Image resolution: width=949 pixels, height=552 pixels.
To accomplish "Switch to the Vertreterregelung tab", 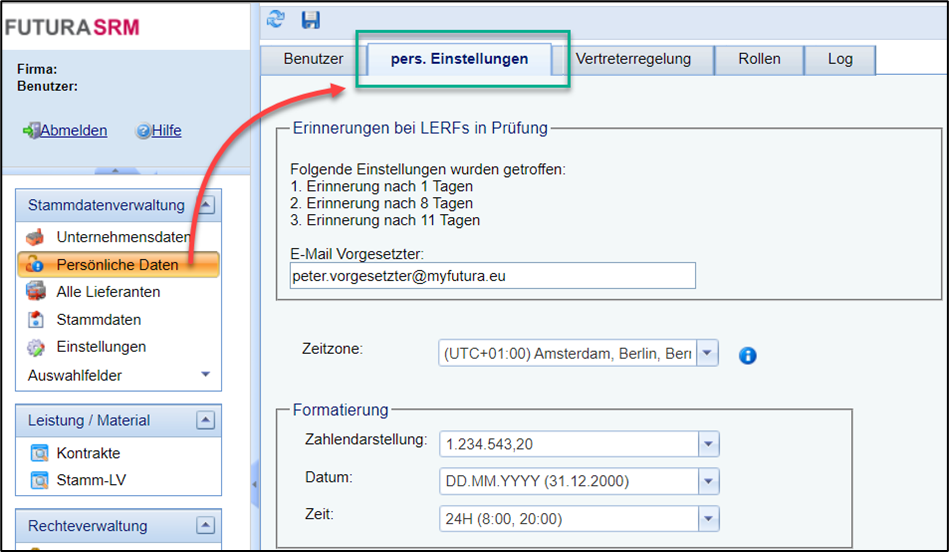I will pyautogui.click(x=633, y=59).
